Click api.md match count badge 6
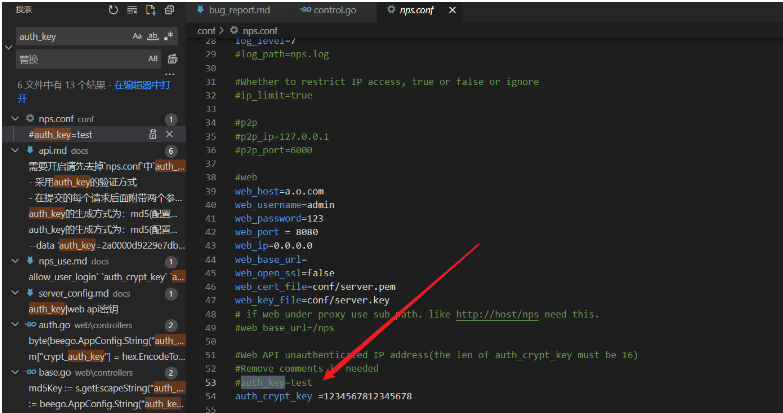The width and height of the screenshot is (783, 413). [x=171, y=151]
